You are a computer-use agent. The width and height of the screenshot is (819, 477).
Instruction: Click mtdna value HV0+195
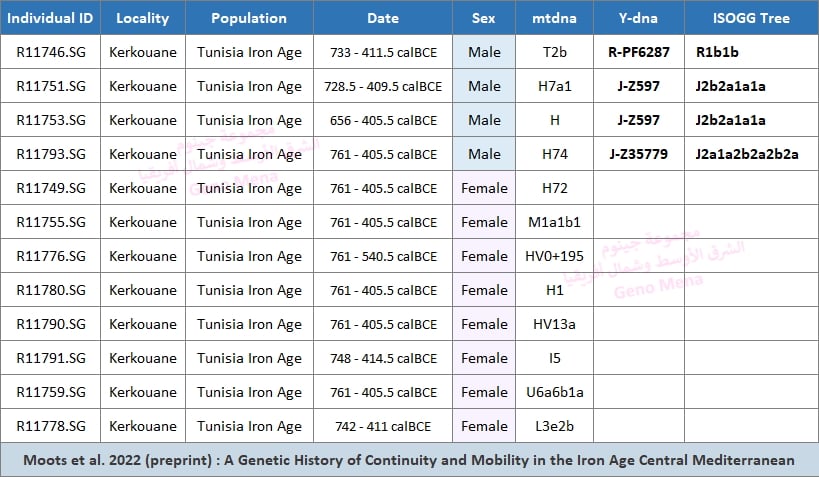coord(554,256)
